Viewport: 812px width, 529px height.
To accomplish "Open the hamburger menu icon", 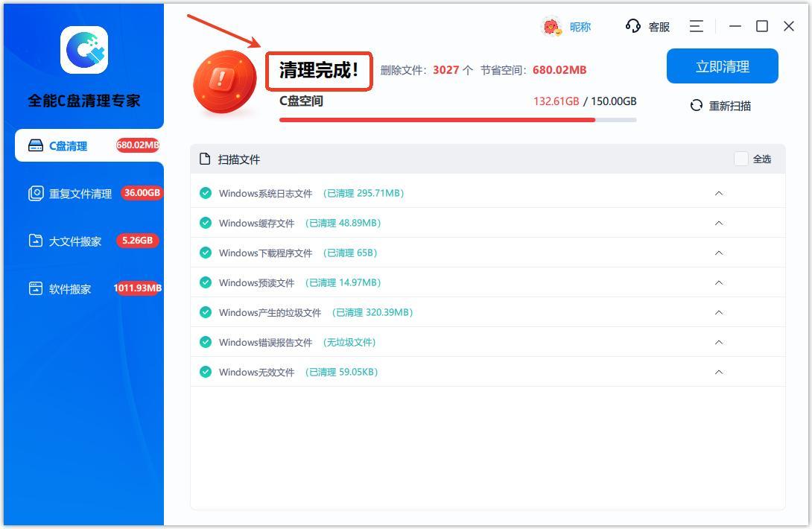I will pos(697,26).
